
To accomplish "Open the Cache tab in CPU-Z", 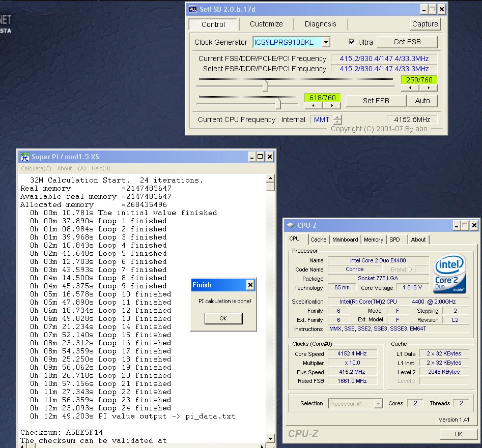I will pos(319,240).
